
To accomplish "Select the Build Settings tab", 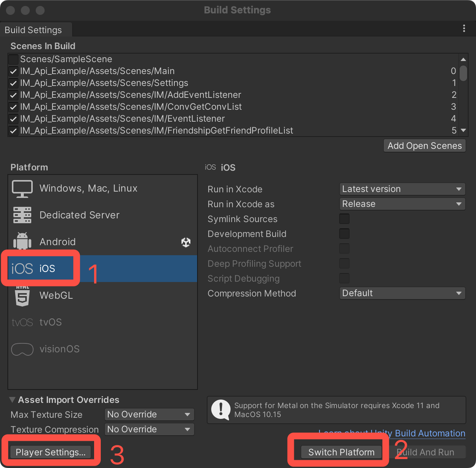I will coord(33,30).
